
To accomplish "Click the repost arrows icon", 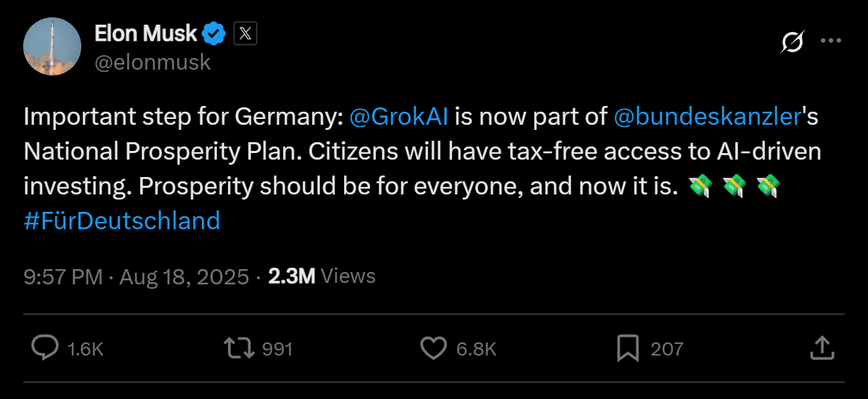I will [239, 348].
